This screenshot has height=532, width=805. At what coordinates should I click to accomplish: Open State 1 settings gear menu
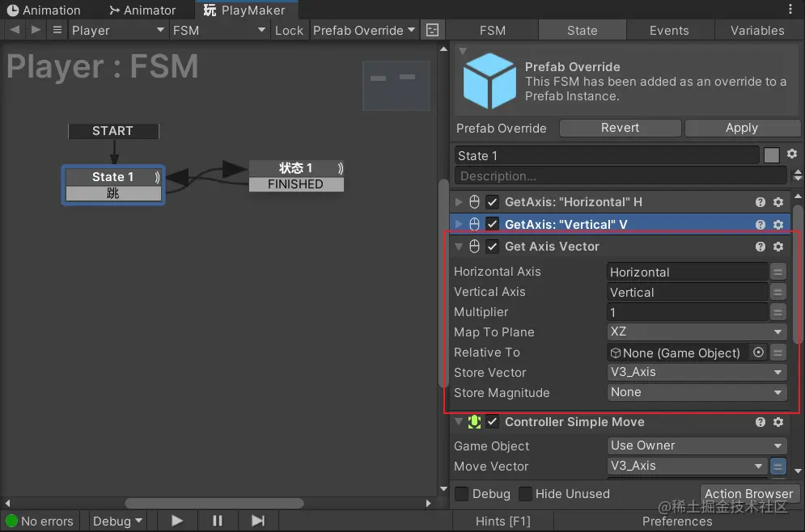792,154
